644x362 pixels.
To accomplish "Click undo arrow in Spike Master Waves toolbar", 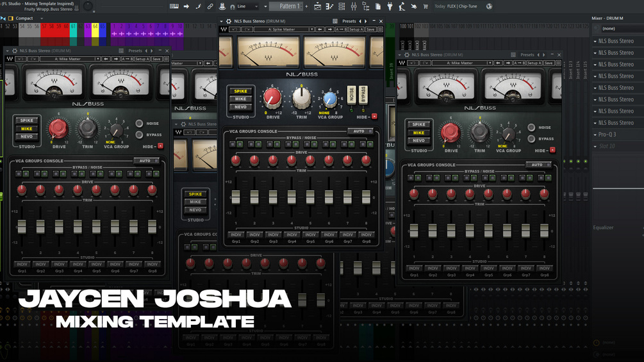I will (235, 29).
